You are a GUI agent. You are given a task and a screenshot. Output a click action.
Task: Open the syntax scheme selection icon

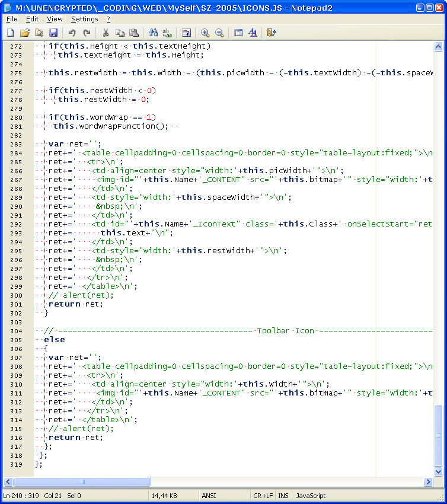[x=238, y=33]
